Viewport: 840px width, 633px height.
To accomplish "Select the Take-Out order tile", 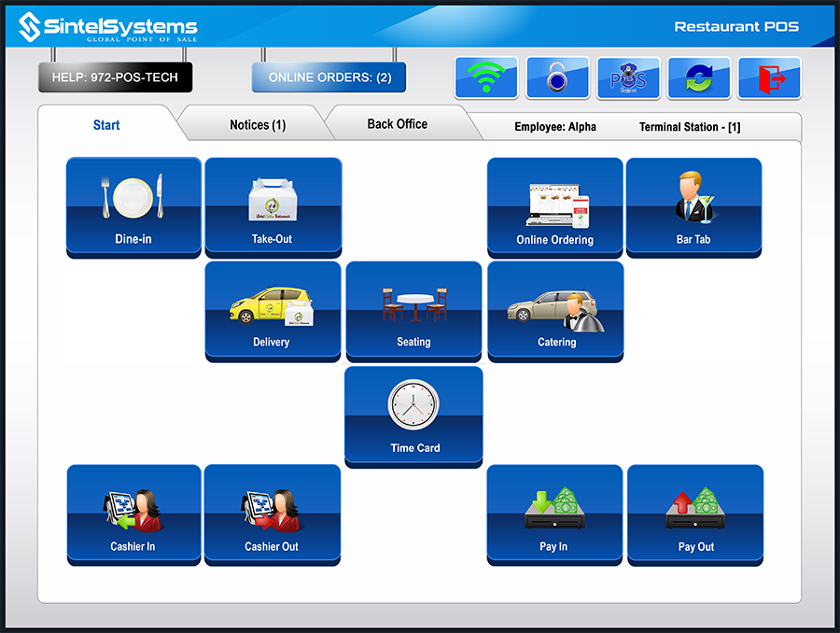I will point(273,206).
